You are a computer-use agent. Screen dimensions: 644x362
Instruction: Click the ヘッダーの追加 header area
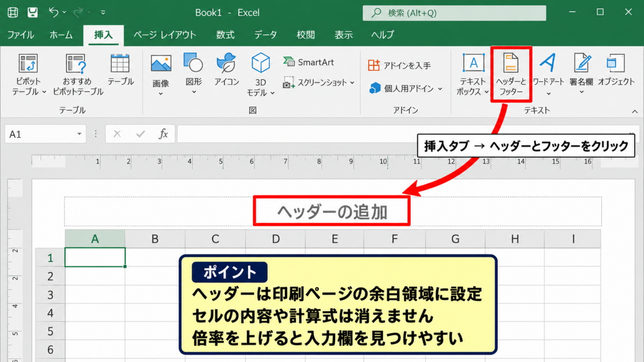click(x=333, y=212)
